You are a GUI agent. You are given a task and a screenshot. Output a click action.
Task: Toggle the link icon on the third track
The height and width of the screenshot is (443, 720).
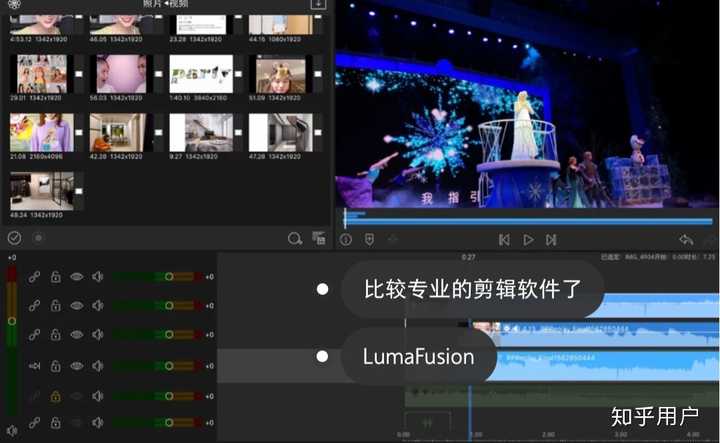34,335
